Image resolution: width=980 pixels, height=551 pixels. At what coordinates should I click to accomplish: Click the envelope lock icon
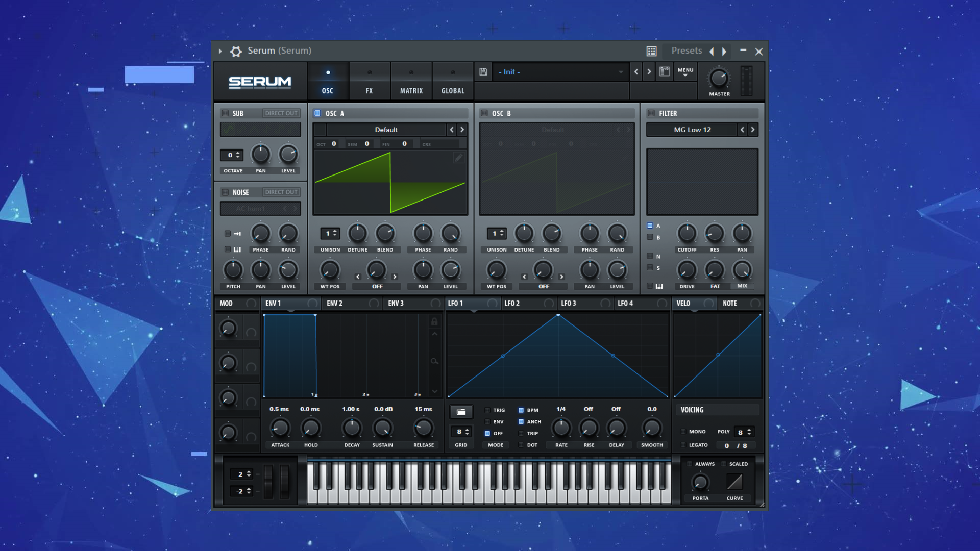(434, 321)
